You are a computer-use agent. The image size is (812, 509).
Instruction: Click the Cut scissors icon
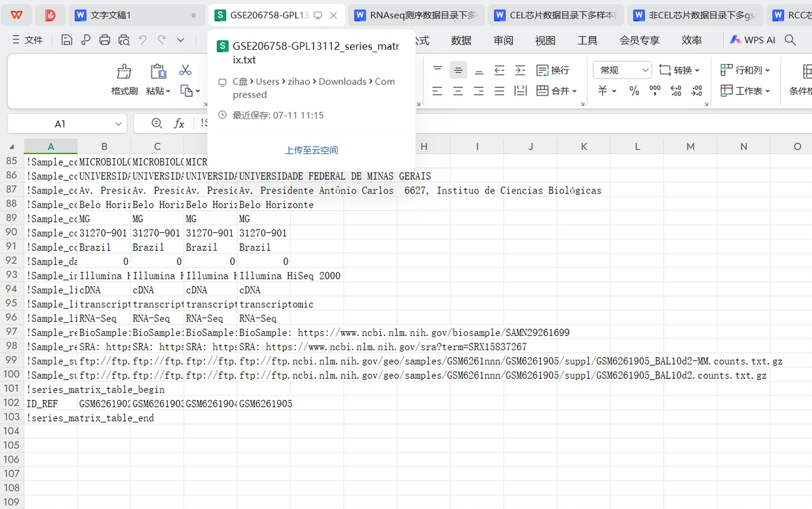[185, 70]
